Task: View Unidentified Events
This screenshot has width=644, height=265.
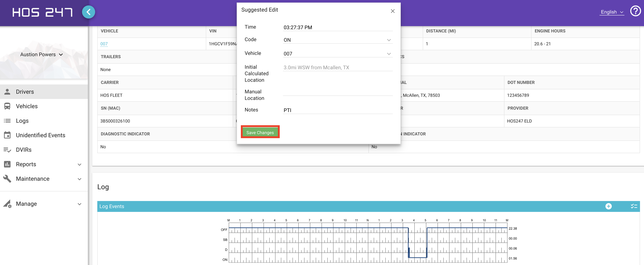Action: click(44, 135)
